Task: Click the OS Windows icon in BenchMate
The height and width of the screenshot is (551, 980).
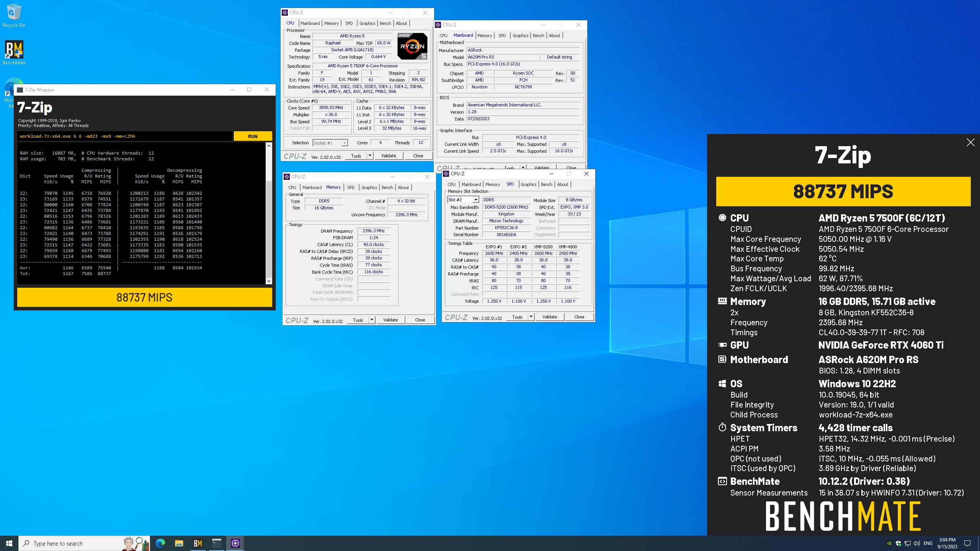Action: coord(722,383)
